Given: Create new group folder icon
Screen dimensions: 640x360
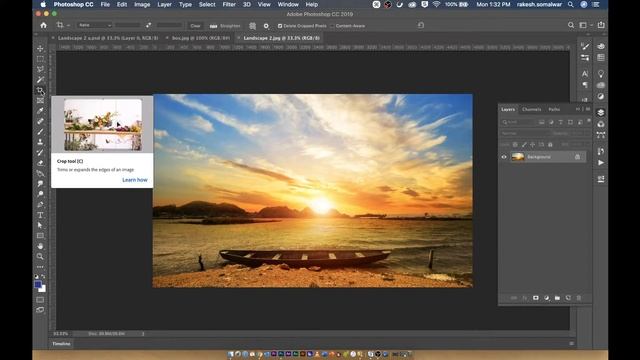Looking at the screenshot, I should pos(557,298).
